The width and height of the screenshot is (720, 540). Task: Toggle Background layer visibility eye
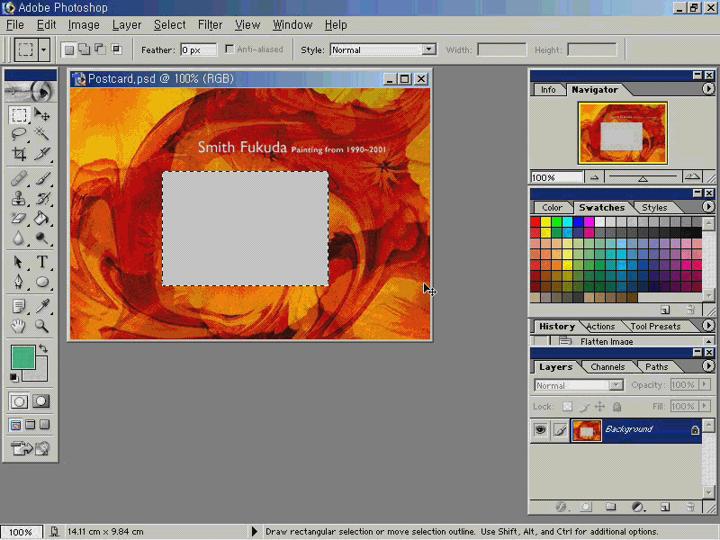(540, 430)
